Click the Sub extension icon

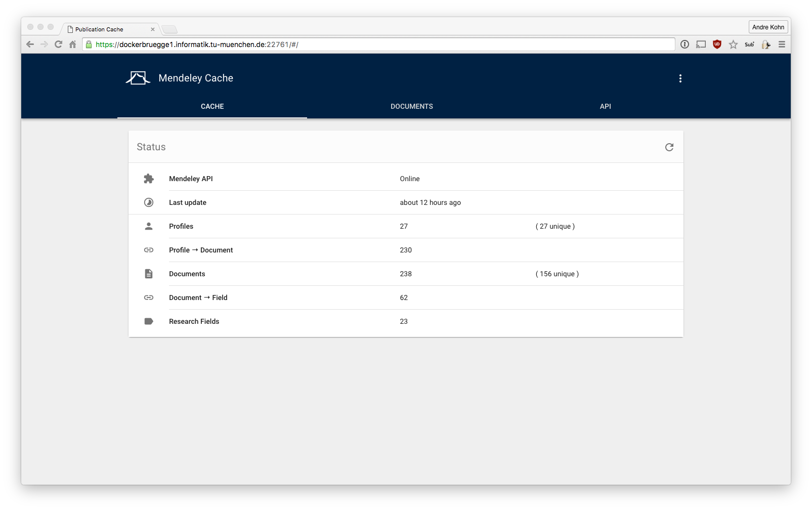(x=749, y=45)
